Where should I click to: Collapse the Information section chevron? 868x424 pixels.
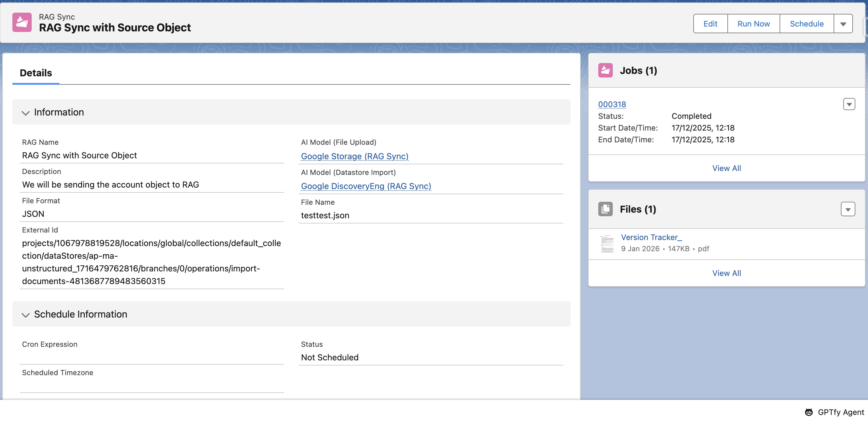coord(26,112)
